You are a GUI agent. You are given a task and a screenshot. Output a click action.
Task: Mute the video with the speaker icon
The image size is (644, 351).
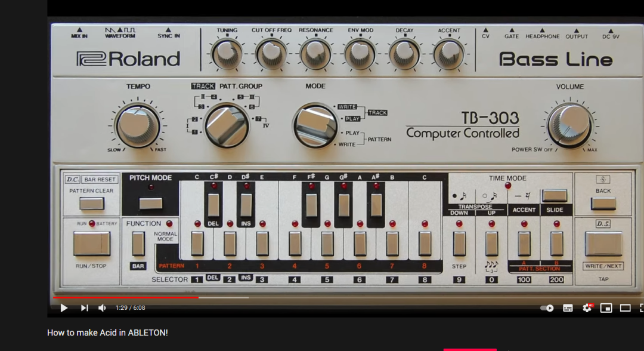point(103,308)
